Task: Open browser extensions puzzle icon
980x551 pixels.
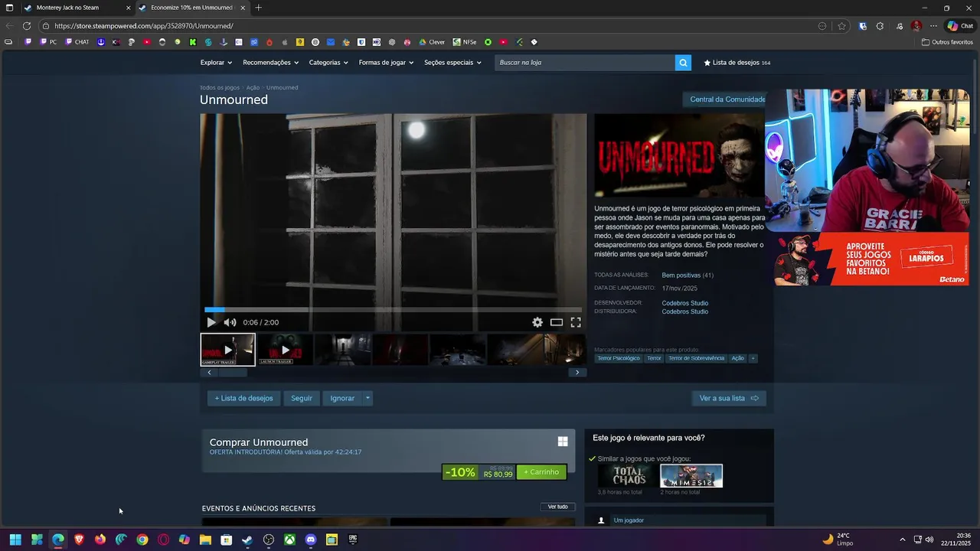Action: pyautogui.click(x=880, y=26)
